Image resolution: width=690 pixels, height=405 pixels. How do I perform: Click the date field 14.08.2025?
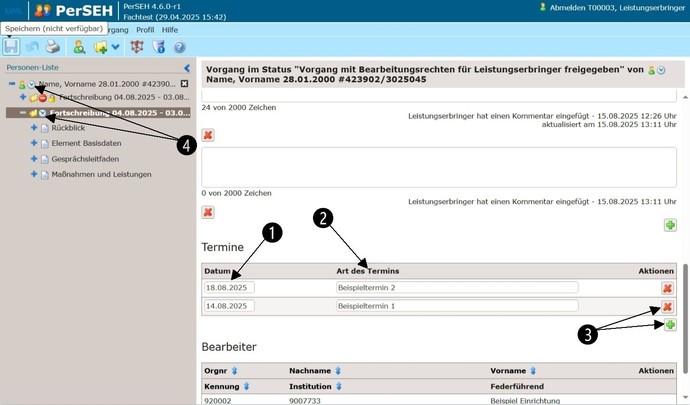[x=229, y=306]
